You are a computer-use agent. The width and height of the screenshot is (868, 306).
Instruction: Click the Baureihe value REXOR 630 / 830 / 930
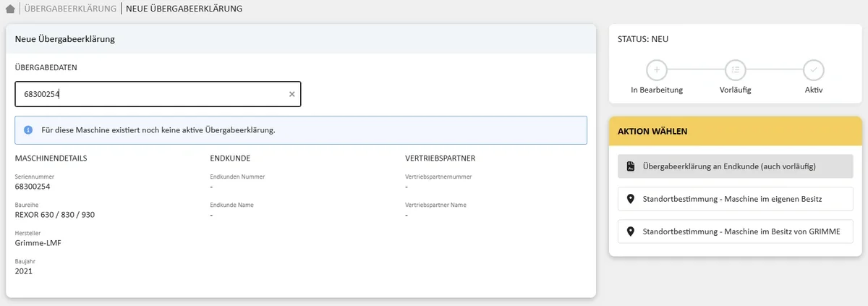pos(55,215)
